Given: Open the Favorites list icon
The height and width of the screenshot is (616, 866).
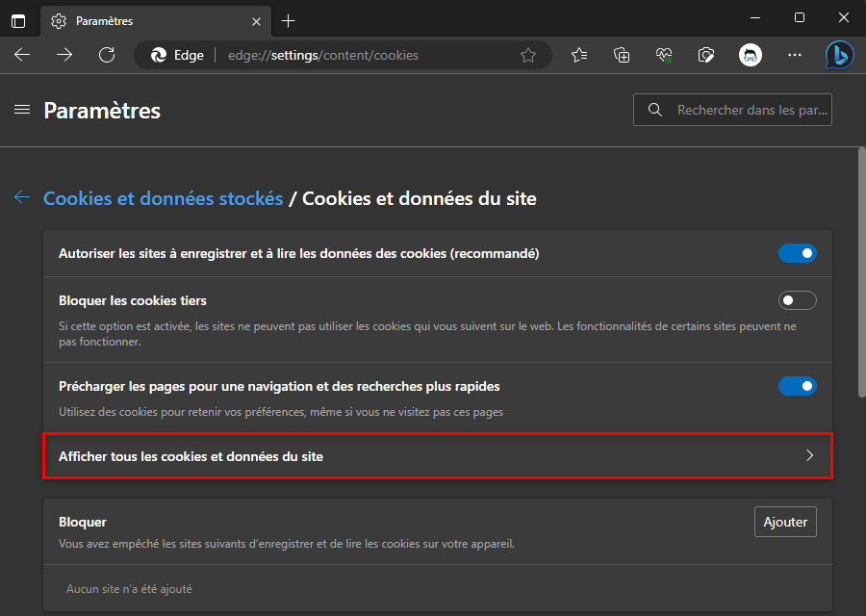Looking at the screenshot, I should tap(579, 55).
